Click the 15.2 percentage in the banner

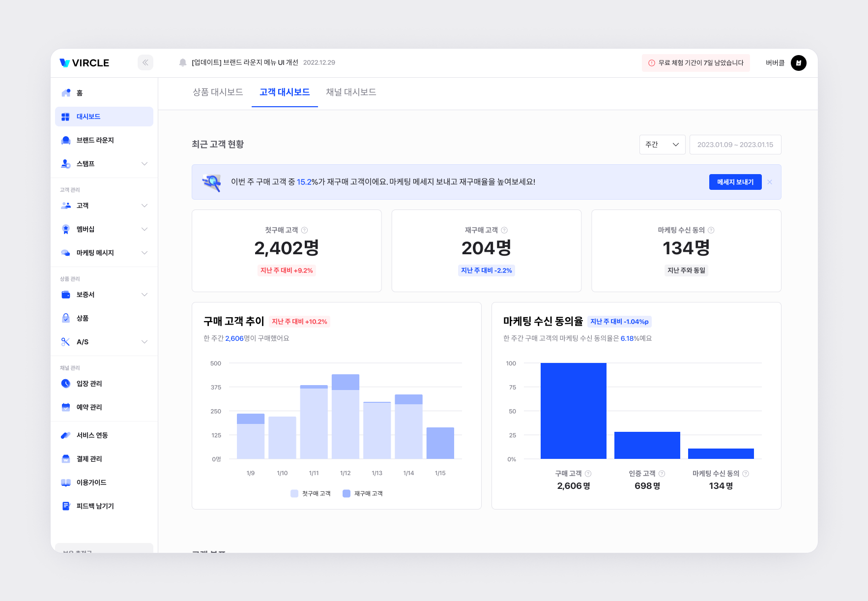pyautogui.click(x=304, y=182)
